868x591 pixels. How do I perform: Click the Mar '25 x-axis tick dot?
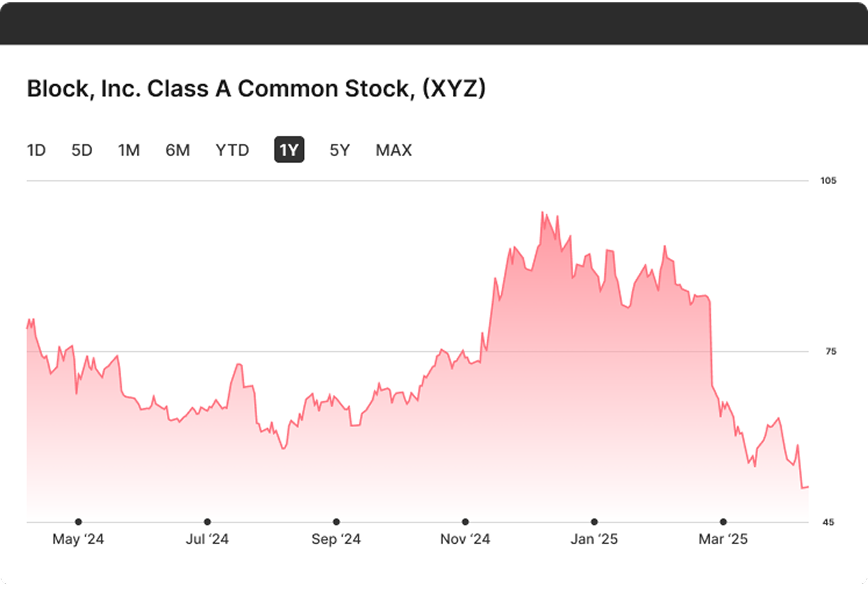pos(723,521)
